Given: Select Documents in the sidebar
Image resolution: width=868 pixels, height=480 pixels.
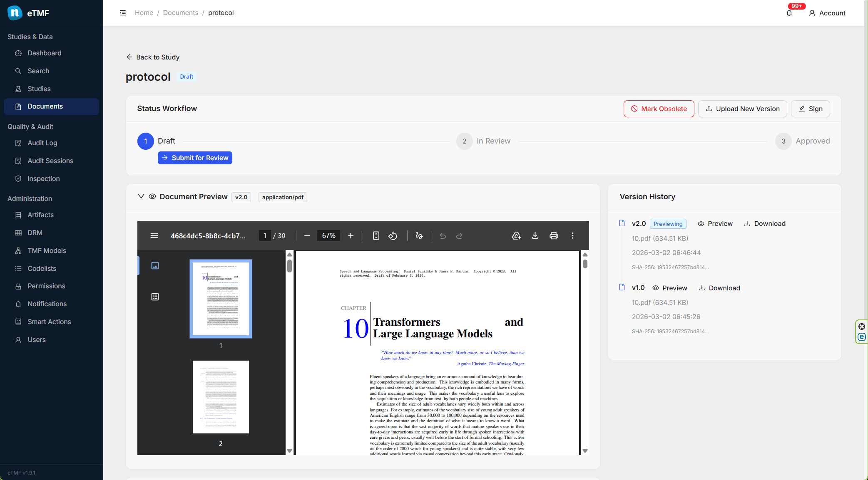Looking at the screenshot, I should [51, 106].
